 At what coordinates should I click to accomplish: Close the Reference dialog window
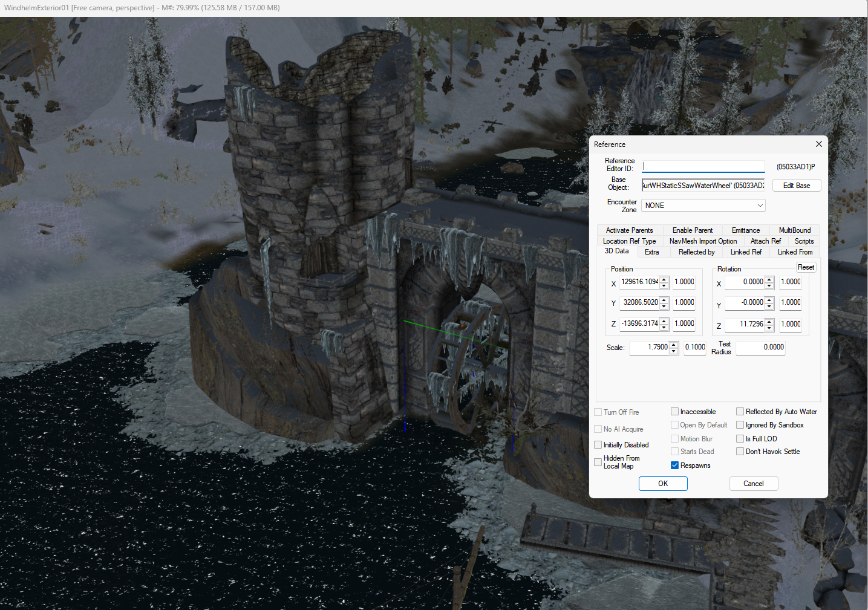tap(818, 144)
